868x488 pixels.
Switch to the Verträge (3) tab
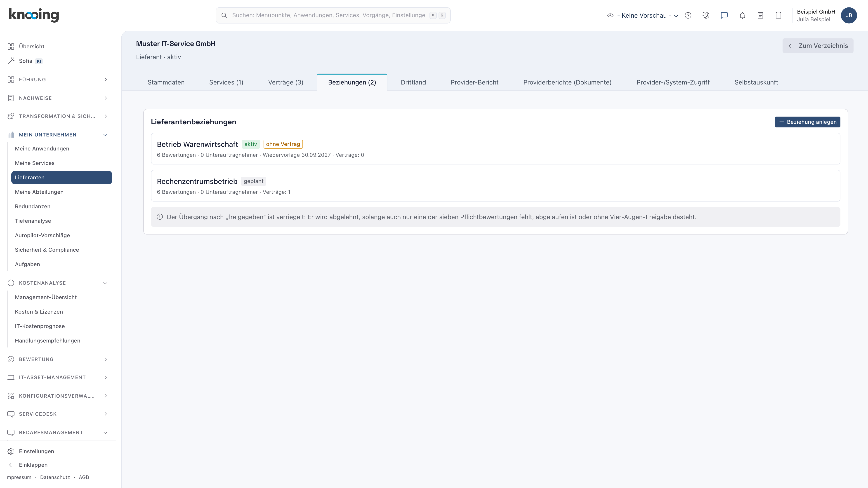(x=286, y=82)
